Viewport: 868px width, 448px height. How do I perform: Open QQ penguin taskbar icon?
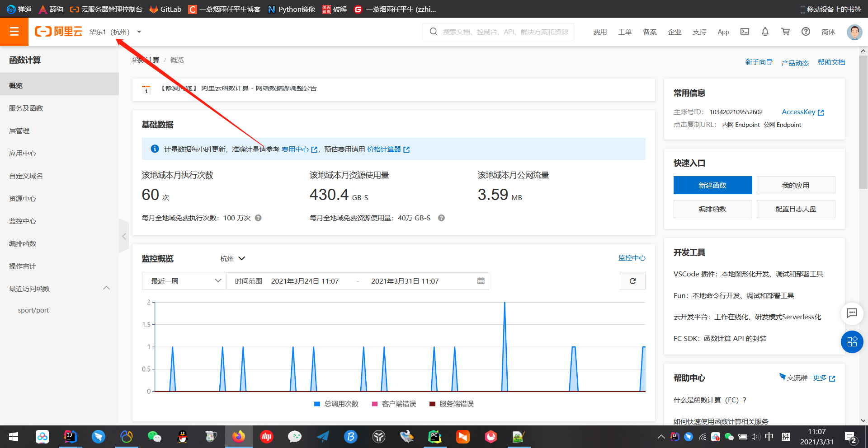pyautogui.click(x=183, y=437)
